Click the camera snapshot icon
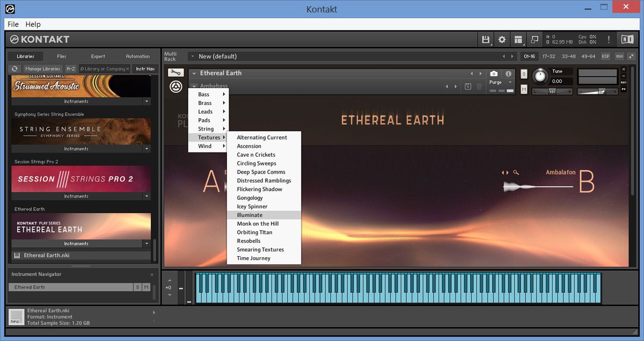Screen dimensions: 644x341 [x=494, y=74]
